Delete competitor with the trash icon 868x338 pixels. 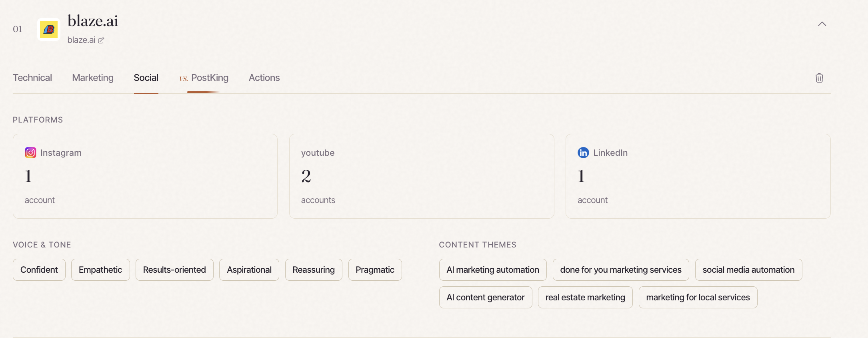(x=819, y=78)
